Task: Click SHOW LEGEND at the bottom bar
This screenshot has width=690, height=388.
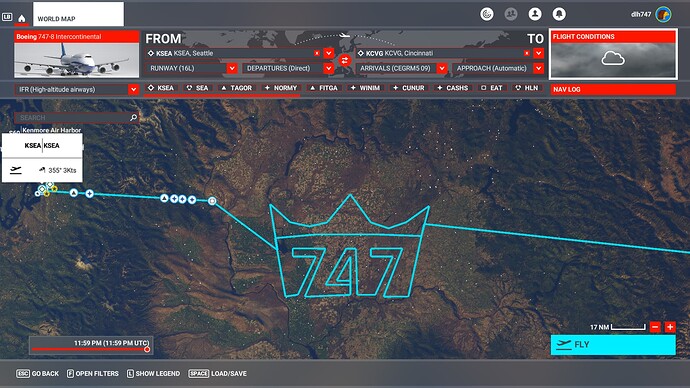Action: (154, 373)
